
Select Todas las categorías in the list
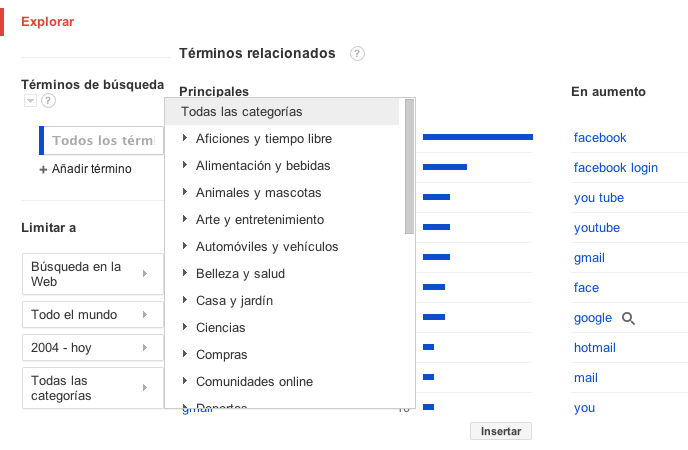coord(242,112)
